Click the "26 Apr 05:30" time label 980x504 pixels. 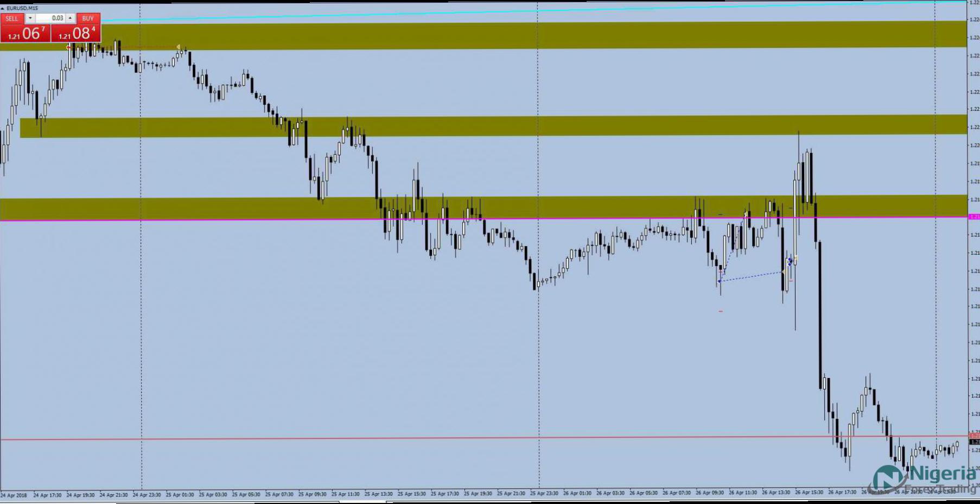[x=644, y=494]
